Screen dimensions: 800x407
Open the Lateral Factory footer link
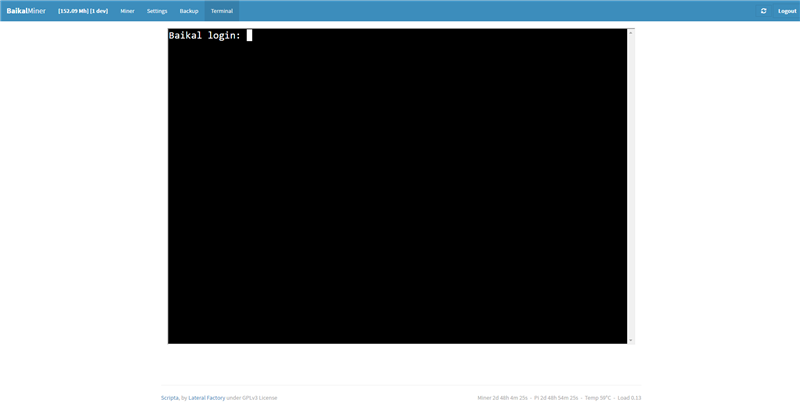[x=207, y=398]
